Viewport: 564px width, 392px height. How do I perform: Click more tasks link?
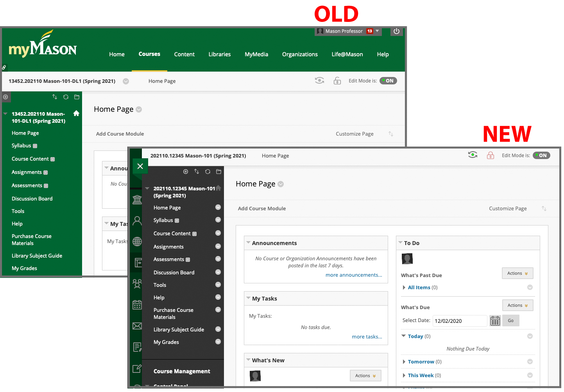pos(367,337)
